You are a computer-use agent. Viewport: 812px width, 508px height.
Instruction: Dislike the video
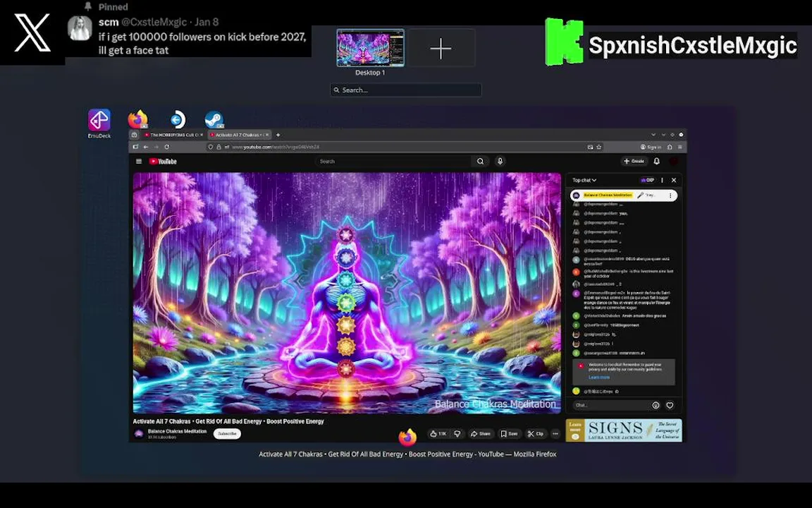457,434
